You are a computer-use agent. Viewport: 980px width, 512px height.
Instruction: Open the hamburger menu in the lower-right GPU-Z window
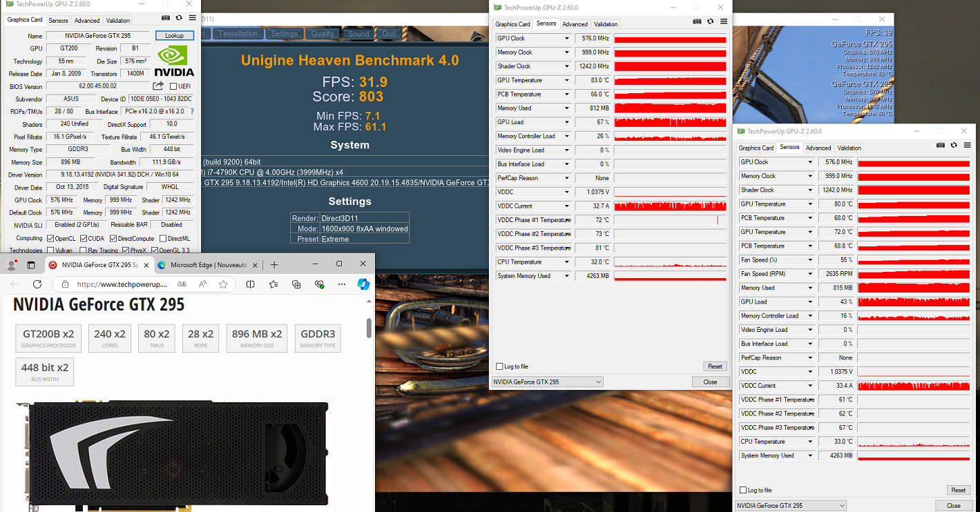[x=966, y=145]
